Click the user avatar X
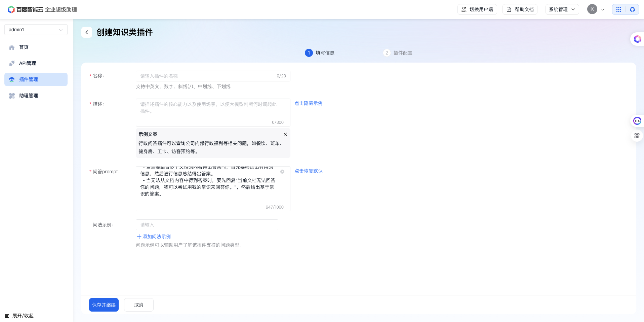 click(x=592, y=9)
